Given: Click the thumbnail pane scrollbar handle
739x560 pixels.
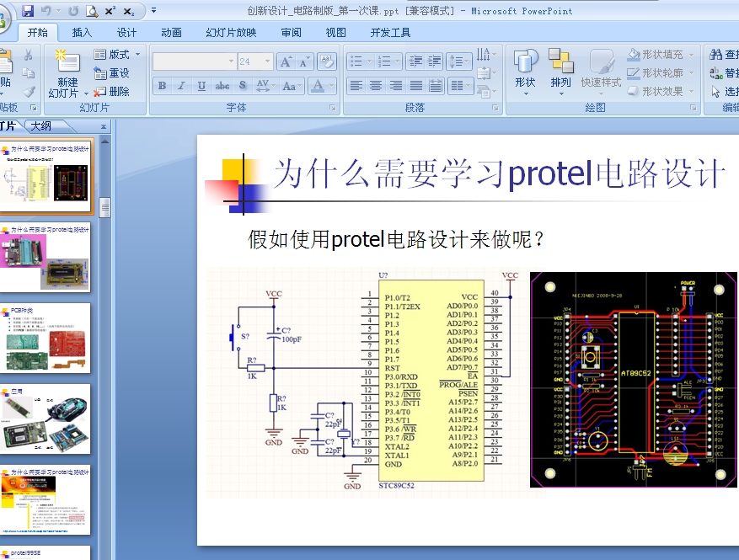Looking at the screenshot, I should pyautogui.click(x=105, y=207).
